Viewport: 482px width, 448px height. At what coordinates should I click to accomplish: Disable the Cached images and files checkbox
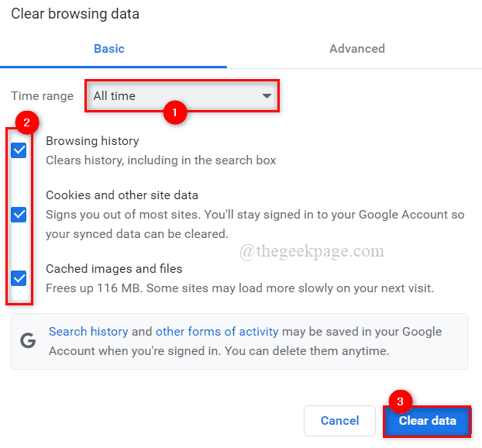(x=19, y=277)
